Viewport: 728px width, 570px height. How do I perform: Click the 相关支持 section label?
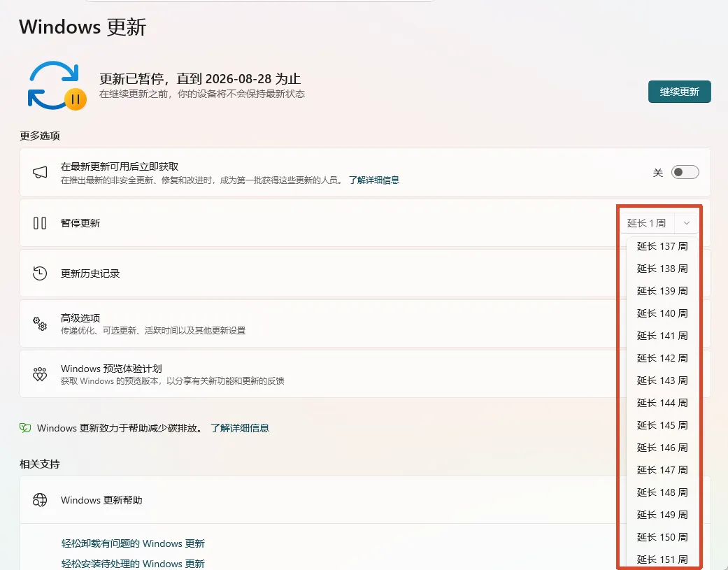coord(40,464)
